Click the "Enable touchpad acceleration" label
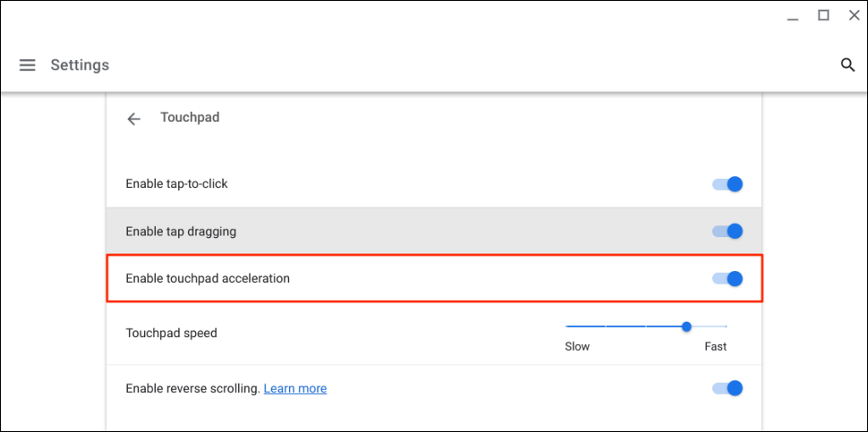This screenshot has height=432, width=868. 208,279
